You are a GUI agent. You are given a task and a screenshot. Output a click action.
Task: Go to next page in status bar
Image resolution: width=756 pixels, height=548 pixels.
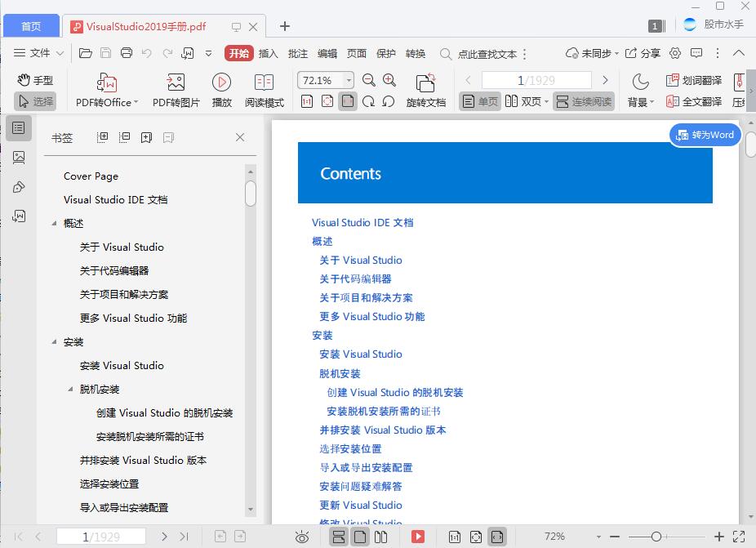pyautogui.click(x=164, y=537)
